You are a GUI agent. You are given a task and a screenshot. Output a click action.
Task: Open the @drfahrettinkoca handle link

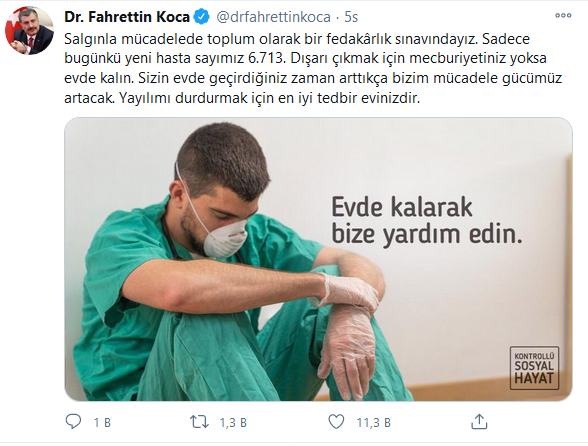click(x=273, y=17)
